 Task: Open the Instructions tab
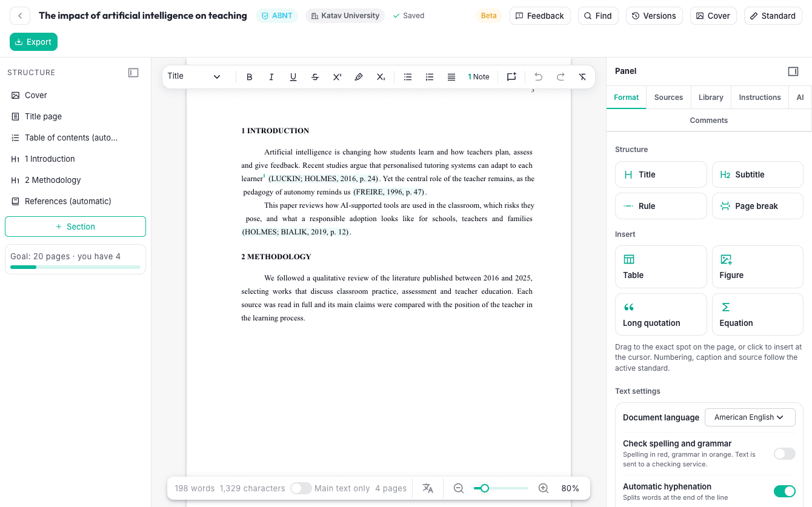click(x=760, y=98)
